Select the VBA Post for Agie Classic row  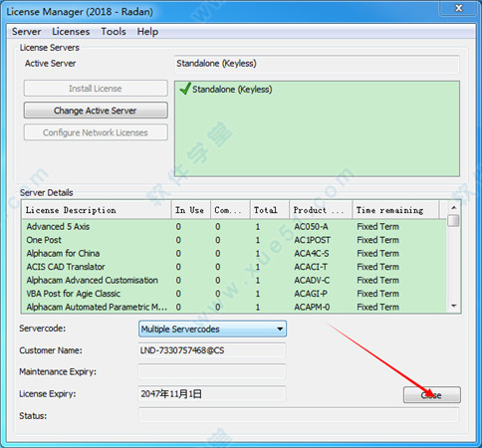tap(234, 294)
